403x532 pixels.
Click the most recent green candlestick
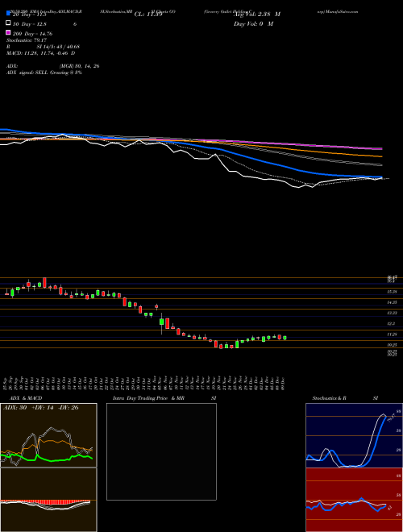point(285,338)
